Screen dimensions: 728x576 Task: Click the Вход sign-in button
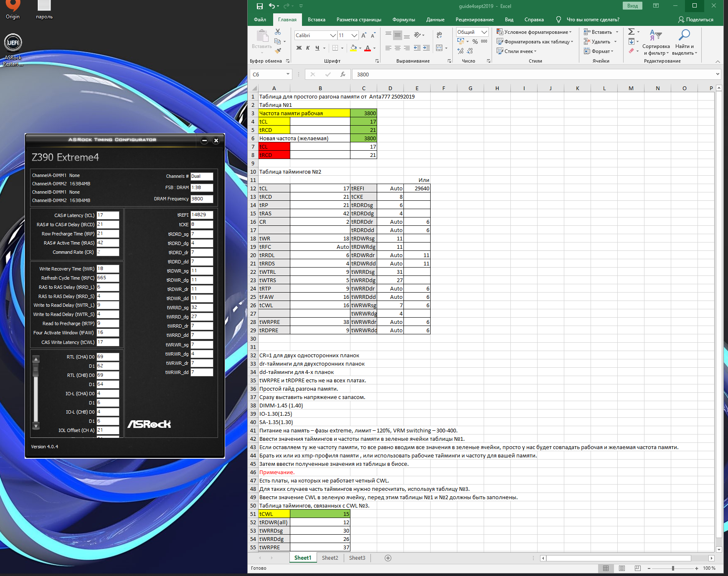[x=632, y=6]
